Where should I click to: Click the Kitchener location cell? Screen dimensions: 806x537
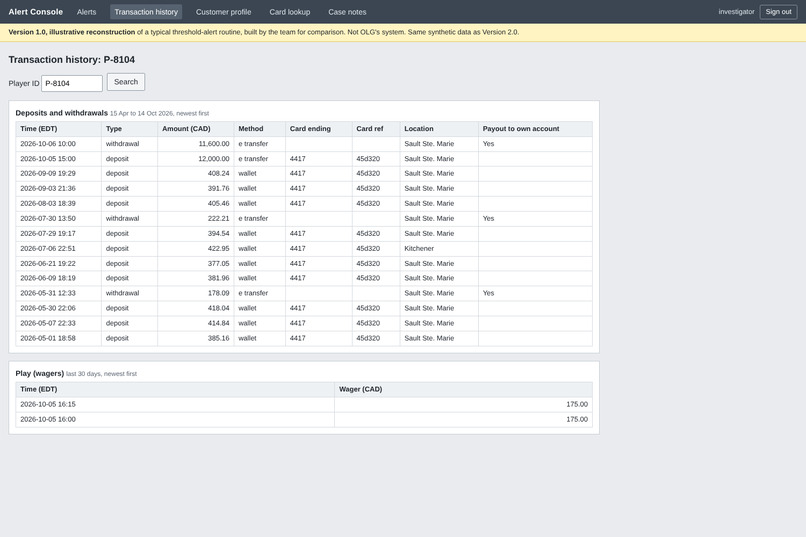point(439,248)
